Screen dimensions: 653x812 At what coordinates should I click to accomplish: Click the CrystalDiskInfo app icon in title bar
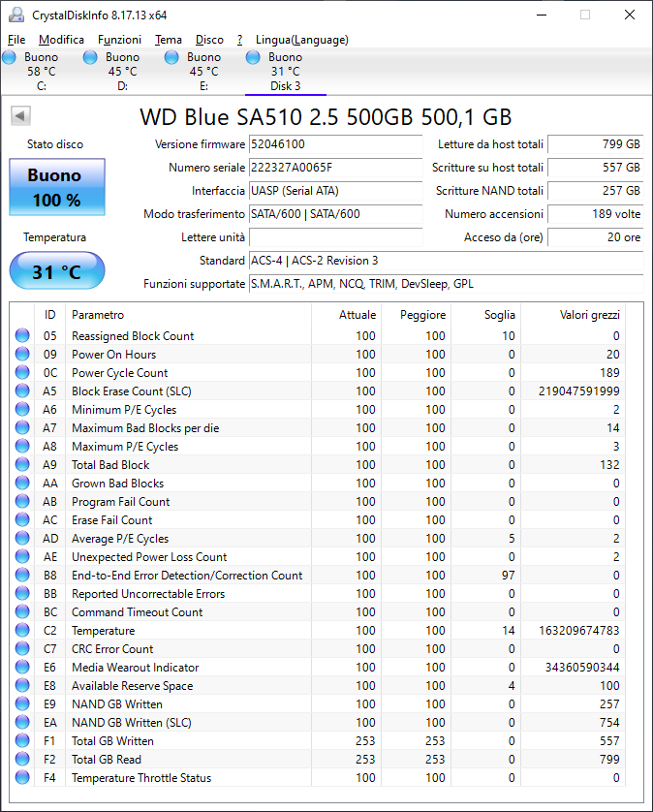[x=16, y=15]
